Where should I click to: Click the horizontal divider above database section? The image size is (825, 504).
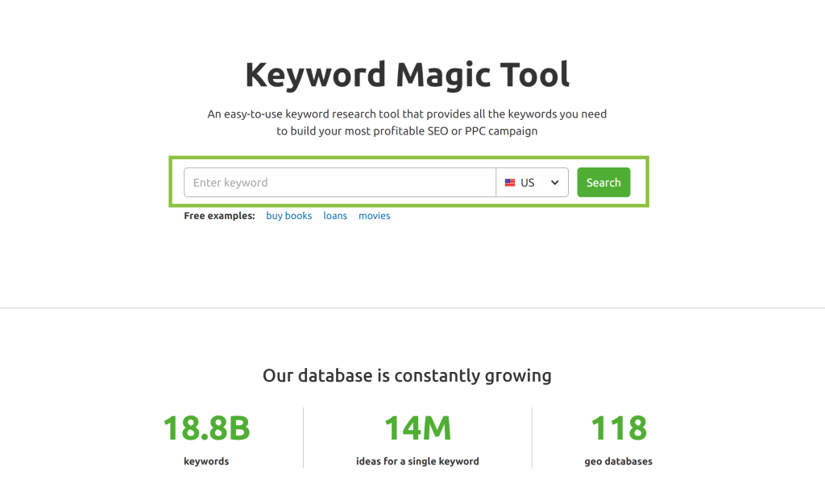412,308
